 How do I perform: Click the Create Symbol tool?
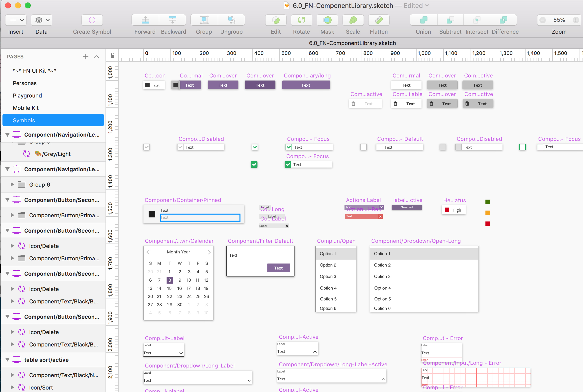point(92,20)
